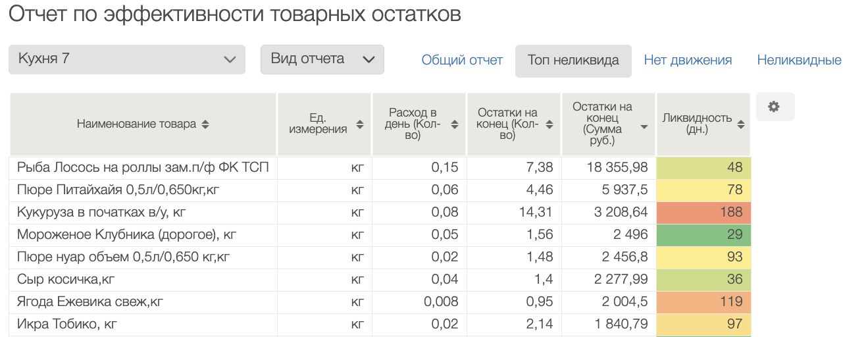Click the Сыр косичка product name
The image size is (868, 337).
click(x=66, y=279)
